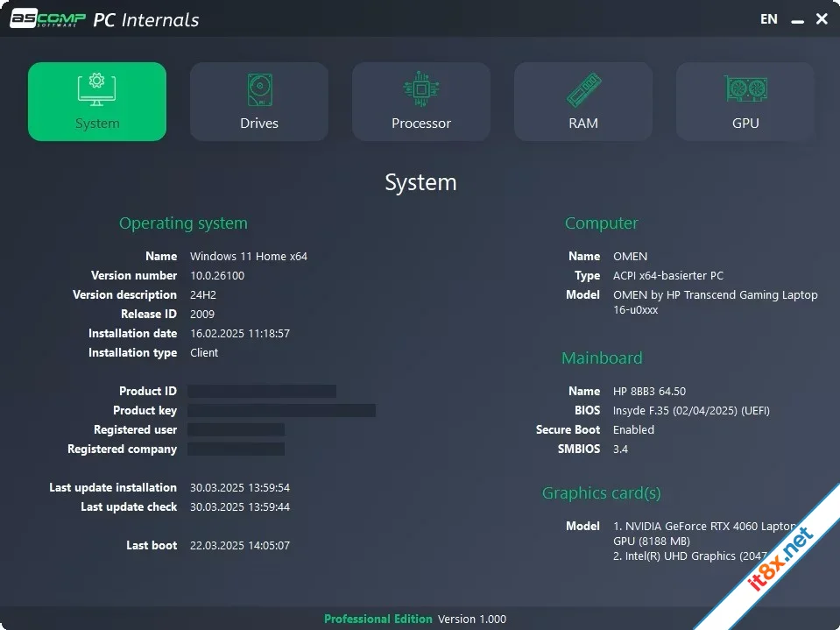The height and width of the screenshot is (630, 840).
Task: Close the PC Internals window
Action: (x=822, y=19)
